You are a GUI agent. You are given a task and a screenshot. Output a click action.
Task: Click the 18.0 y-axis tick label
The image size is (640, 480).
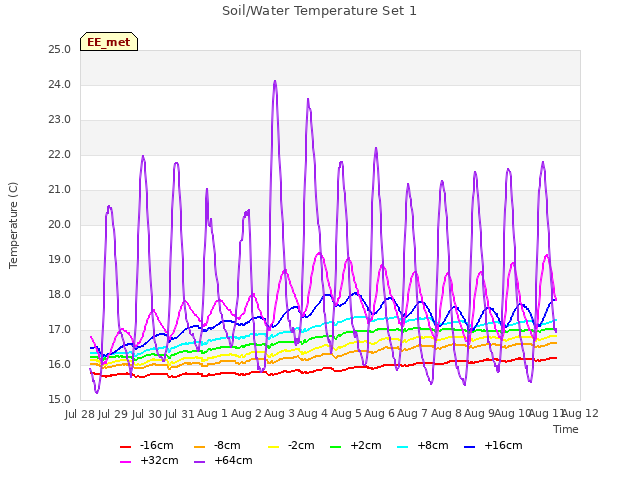click(x=60, y=295)
